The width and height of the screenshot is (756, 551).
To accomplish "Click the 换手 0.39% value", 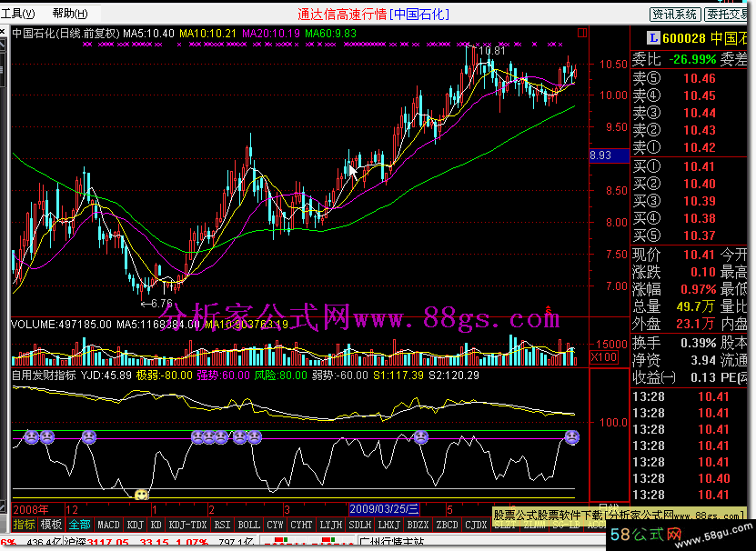I will pyautogui.click(x=698, y=343).
